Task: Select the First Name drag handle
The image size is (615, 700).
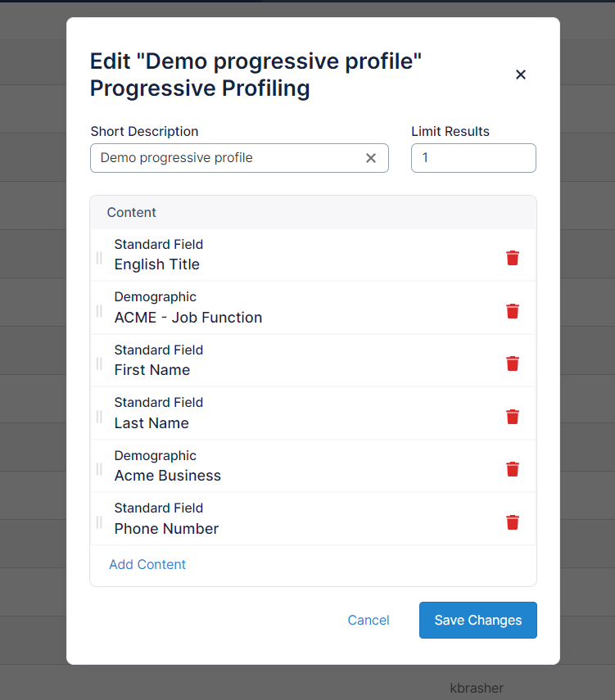Action: (x=99, y=364)
